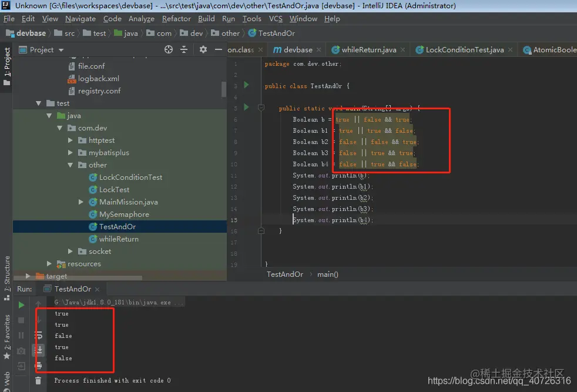Close the devbase editor tab

click(x=318, y=50)
